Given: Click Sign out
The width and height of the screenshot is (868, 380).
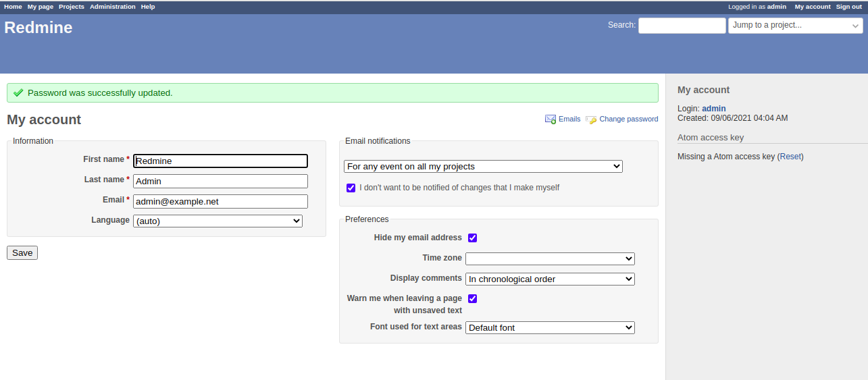Looking at the screenshot, I should click(849, 7).
